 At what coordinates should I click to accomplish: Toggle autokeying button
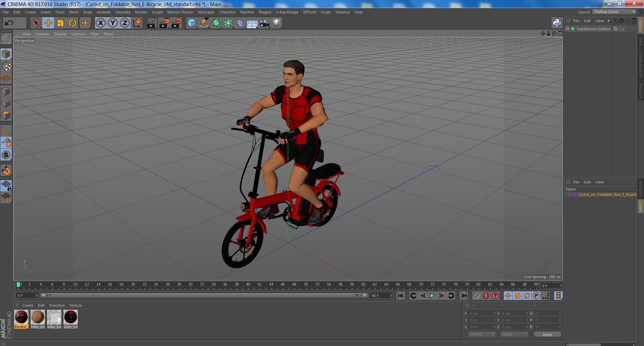click(x=486, y=296)
